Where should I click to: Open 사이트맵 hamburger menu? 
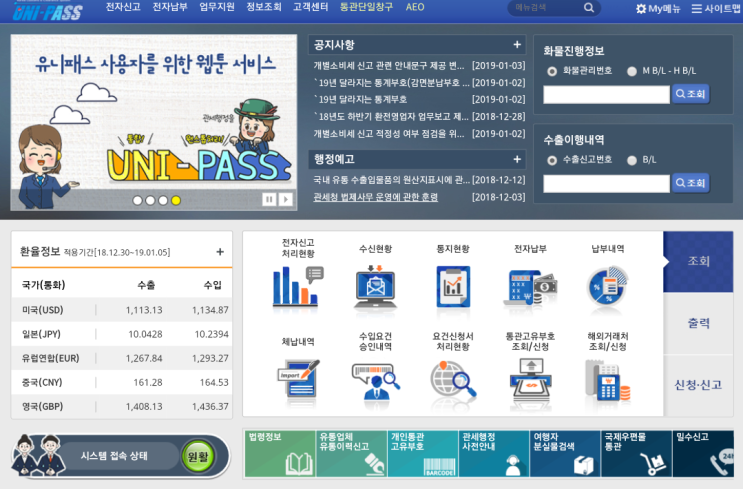point(716,9)
